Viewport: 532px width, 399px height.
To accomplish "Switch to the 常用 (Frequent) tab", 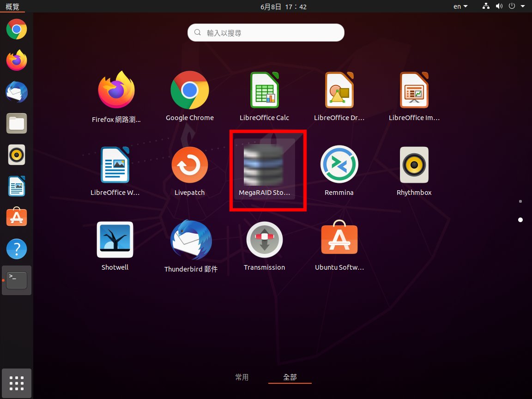I will (x=242, y=377).
